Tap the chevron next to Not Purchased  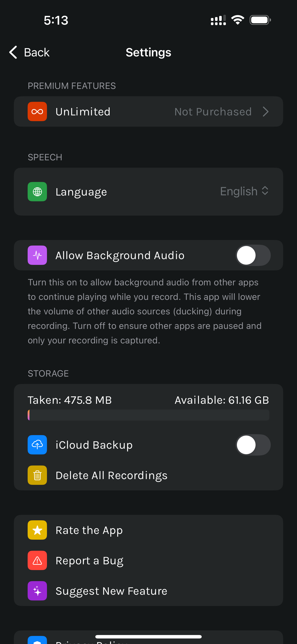click(266, 111)
